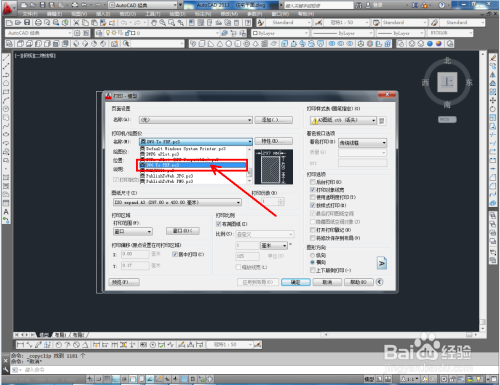Click the Plot printer icon in the standard toolbar
The height and width of the screenshot is (385, 500).
pyautogui.click(x=38, y=23)
